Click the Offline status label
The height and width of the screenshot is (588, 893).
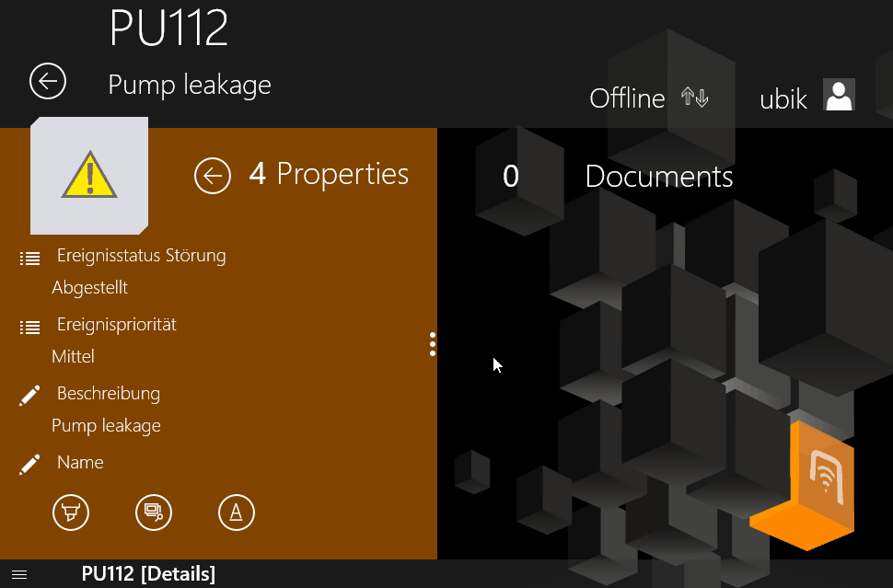click(x=627, y=98)
